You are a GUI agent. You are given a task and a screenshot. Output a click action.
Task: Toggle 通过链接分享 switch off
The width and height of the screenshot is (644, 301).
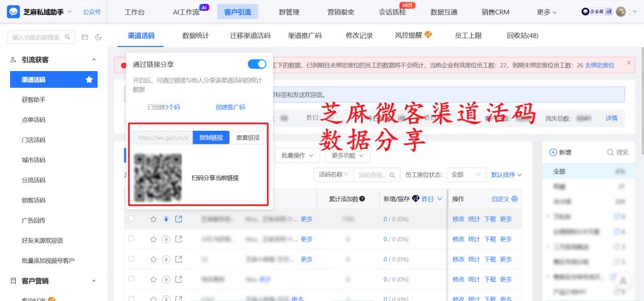[x=257, y=64]
